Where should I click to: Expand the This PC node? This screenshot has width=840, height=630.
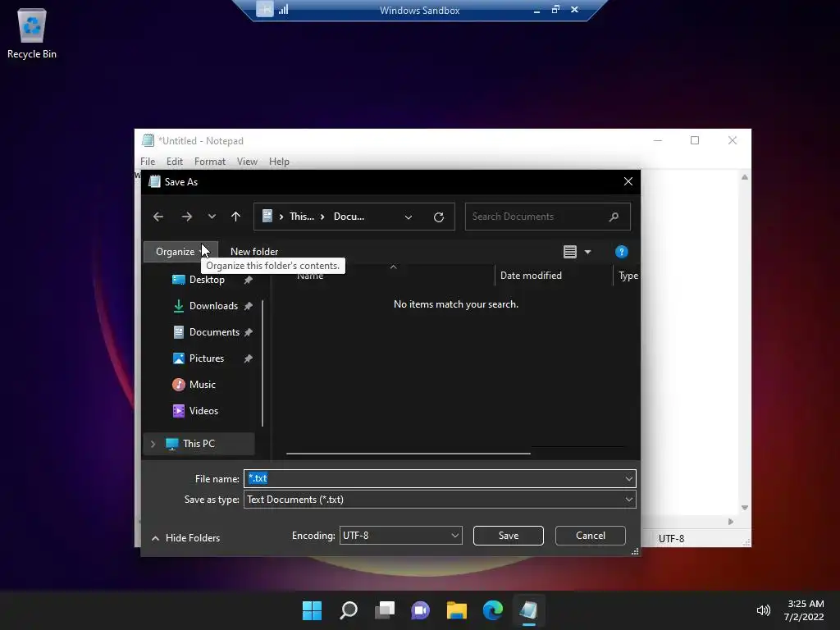(153, 444)
